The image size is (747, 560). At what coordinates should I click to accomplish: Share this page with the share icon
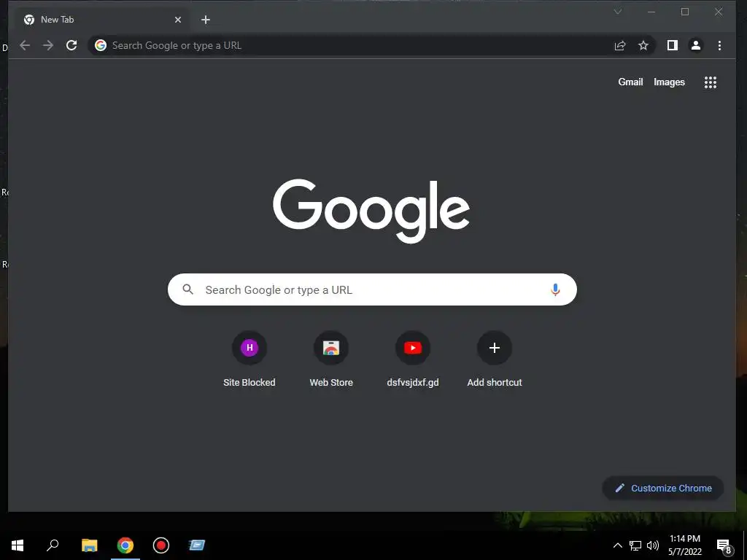coord(620,45)
